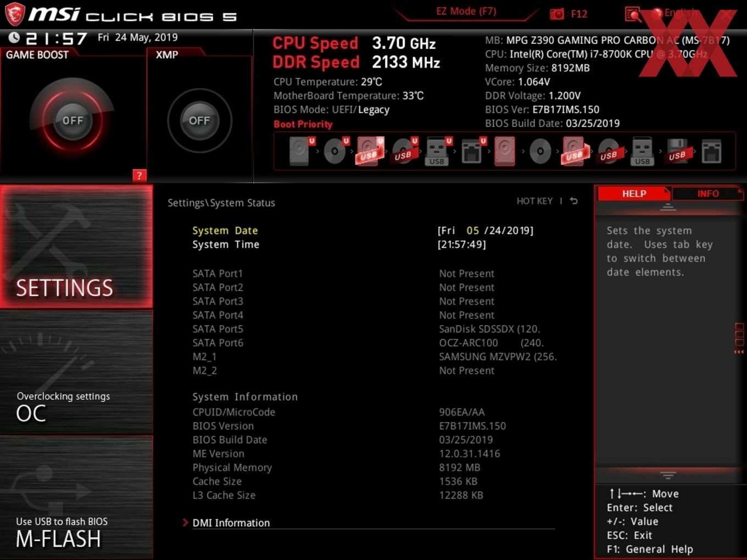Select the first UEFI hard disk boot device icon
Screen dimensions: 747x560
pyautogui.click(x=300, y=151)
